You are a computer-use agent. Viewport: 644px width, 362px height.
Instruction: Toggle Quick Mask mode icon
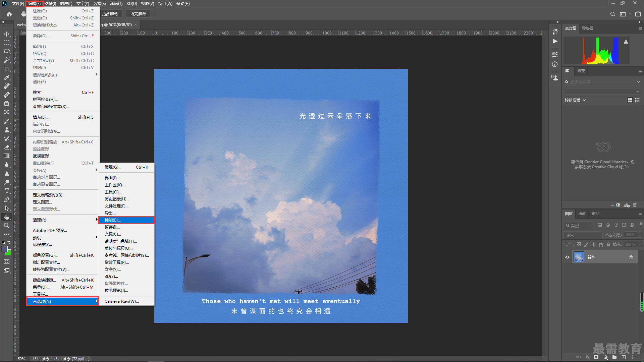[6, 261]
